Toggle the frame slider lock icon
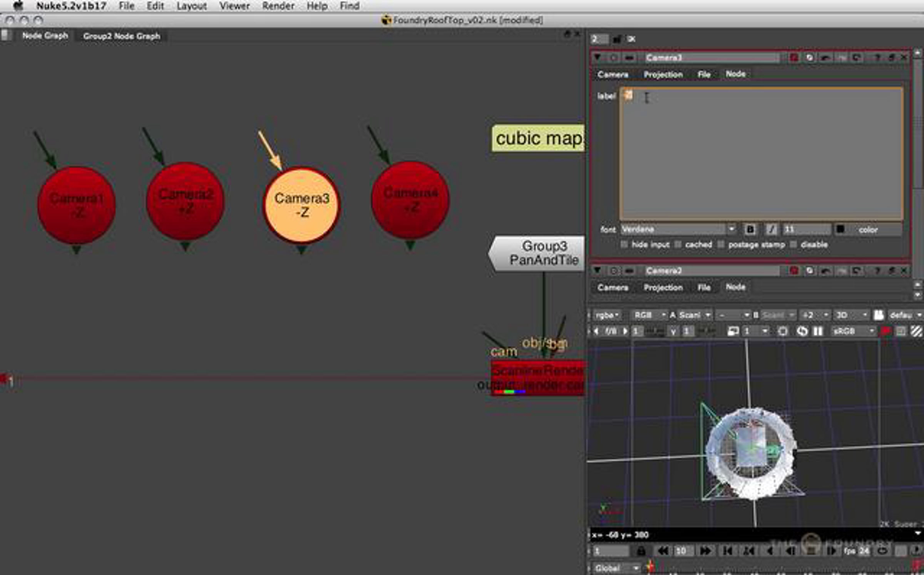Image resolution: width=924 pixels, height=575 pixels. [x=641, y=551]
